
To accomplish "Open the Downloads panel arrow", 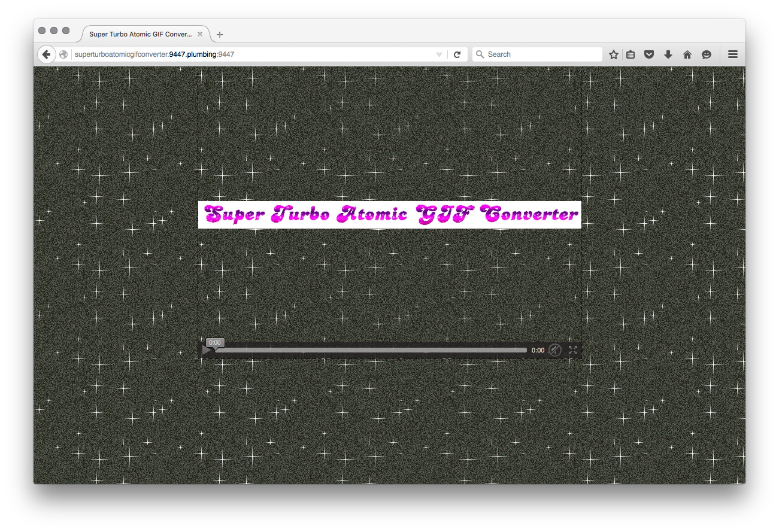I will tap(668, 54).
